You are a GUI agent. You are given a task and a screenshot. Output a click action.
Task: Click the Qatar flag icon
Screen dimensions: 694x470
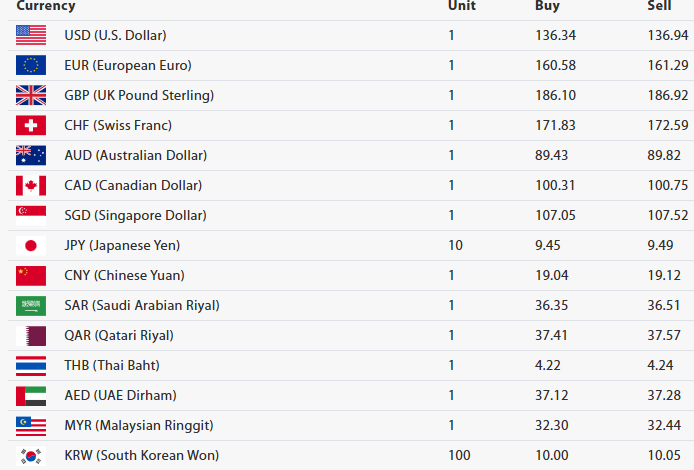[x=31, y=336]
